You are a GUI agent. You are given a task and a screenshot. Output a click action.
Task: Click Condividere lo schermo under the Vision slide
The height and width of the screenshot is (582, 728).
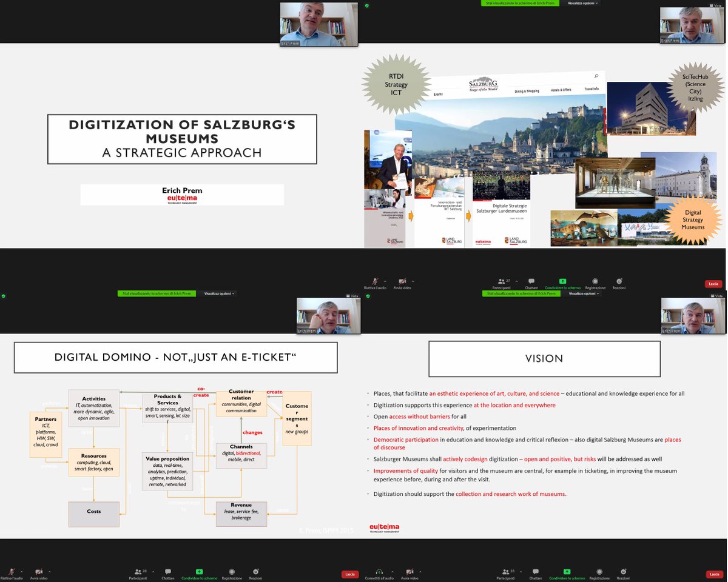point(568,574)
